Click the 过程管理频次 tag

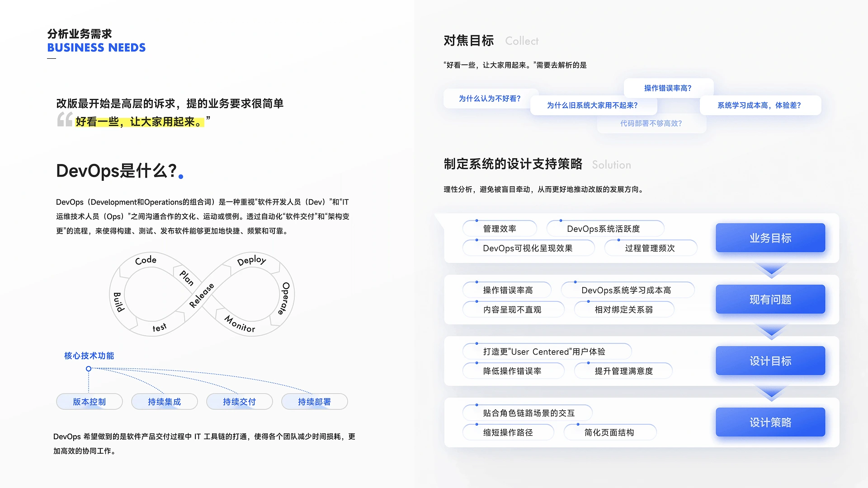click(x=650, y=248)
